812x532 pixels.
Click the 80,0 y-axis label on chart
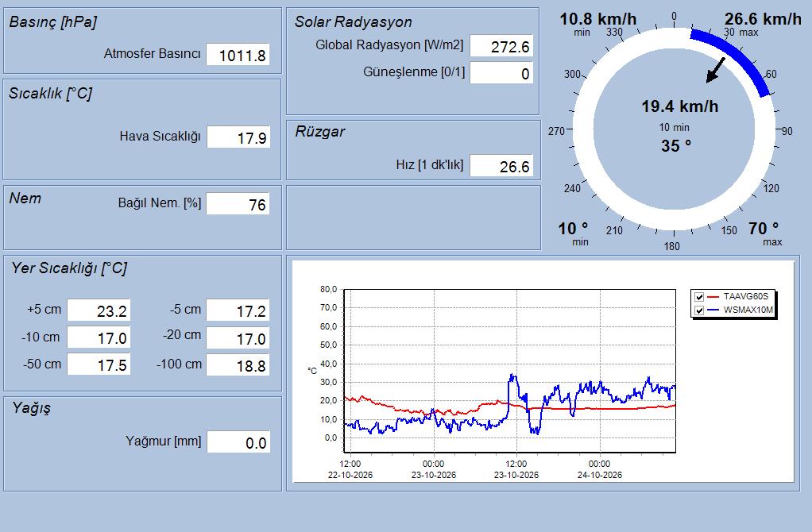(328, 289)
